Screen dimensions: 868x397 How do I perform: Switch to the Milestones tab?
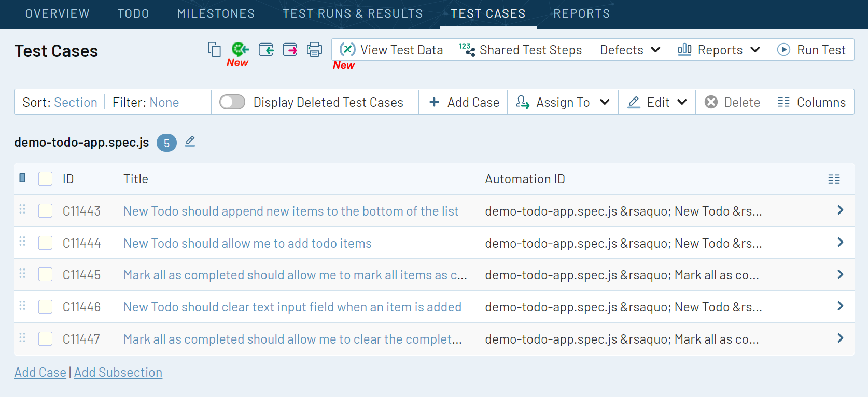point(216,14)
